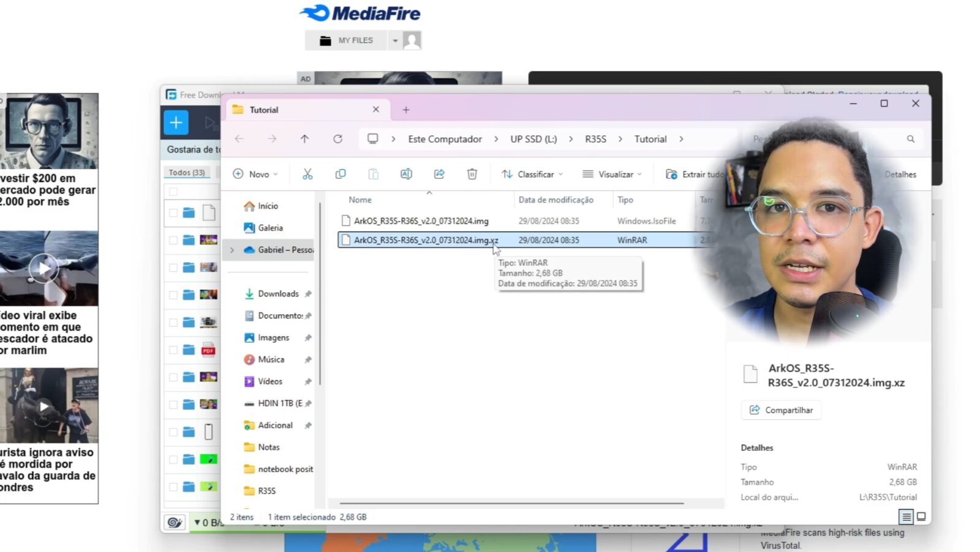Click the Share icon in Explorer toolbar

[x=439, y=174]
